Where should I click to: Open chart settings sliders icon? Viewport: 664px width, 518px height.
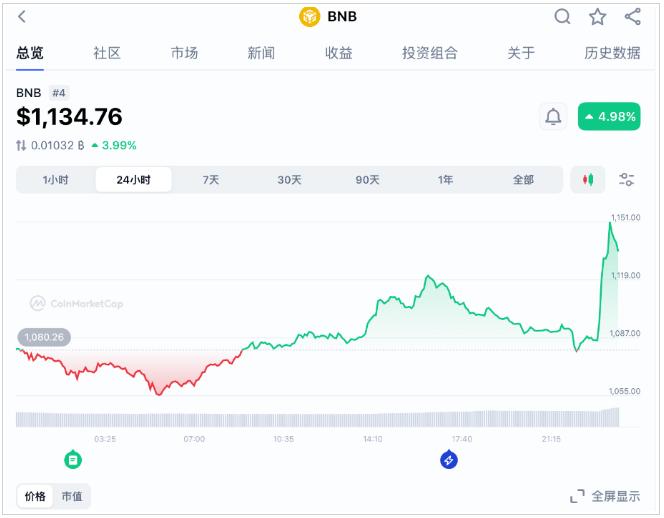tap(627, 180)
